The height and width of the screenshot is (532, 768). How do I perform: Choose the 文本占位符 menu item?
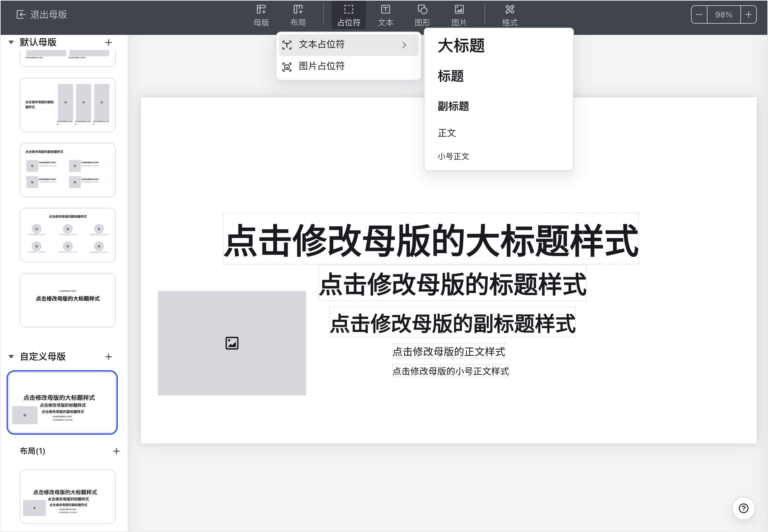pyautogui.click(x=348, y=45)
